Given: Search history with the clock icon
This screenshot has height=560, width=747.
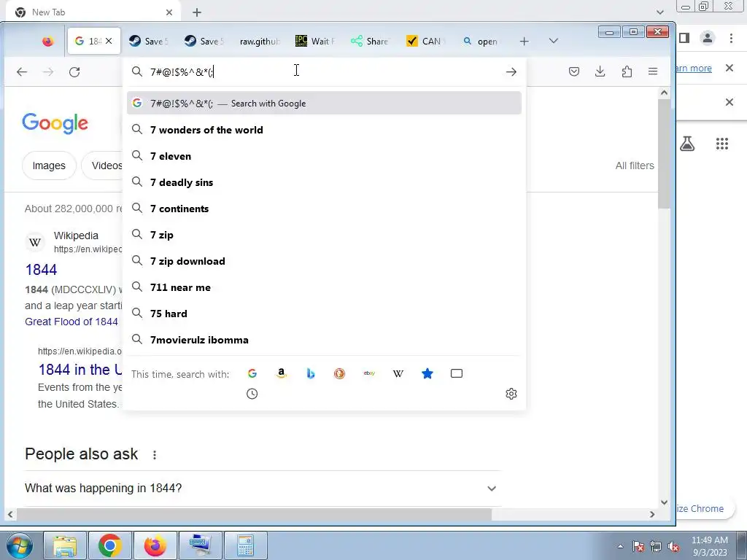Looking at the screenshot, I should click(252, 394).
